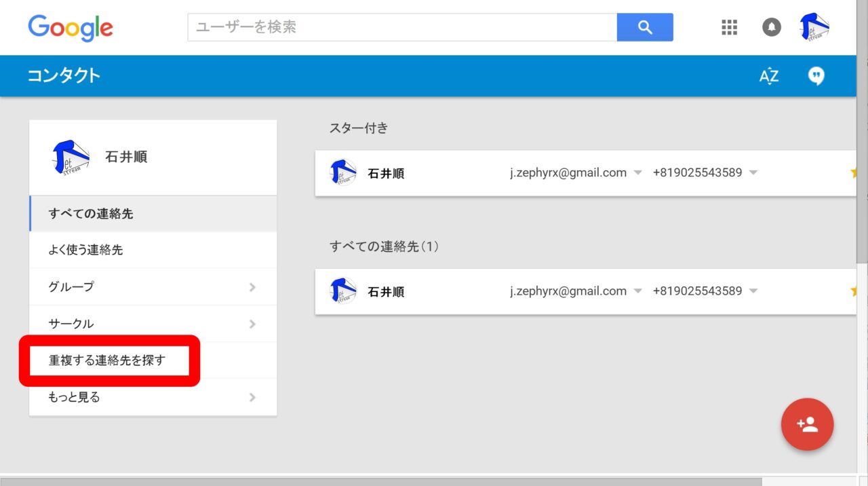Open the notifications bell
The width and height of the screenshot is (868, 486).
pos(771,27)
